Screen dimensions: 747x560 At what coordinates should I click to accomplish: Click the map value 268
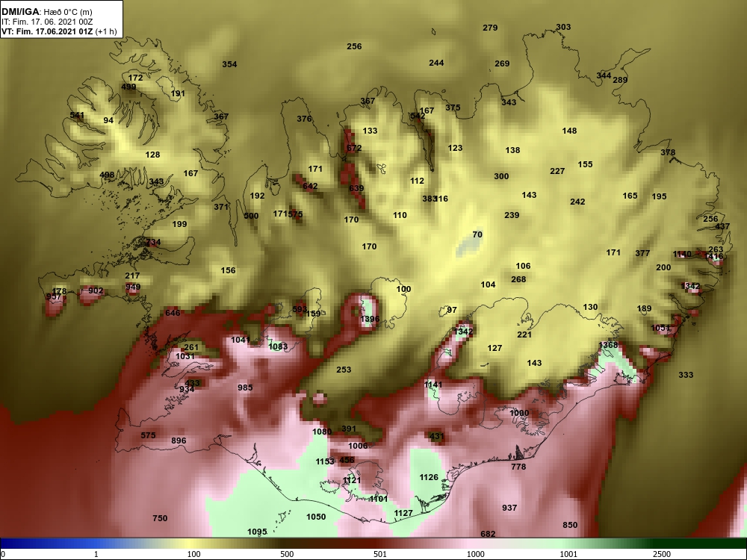pos(518,279)
